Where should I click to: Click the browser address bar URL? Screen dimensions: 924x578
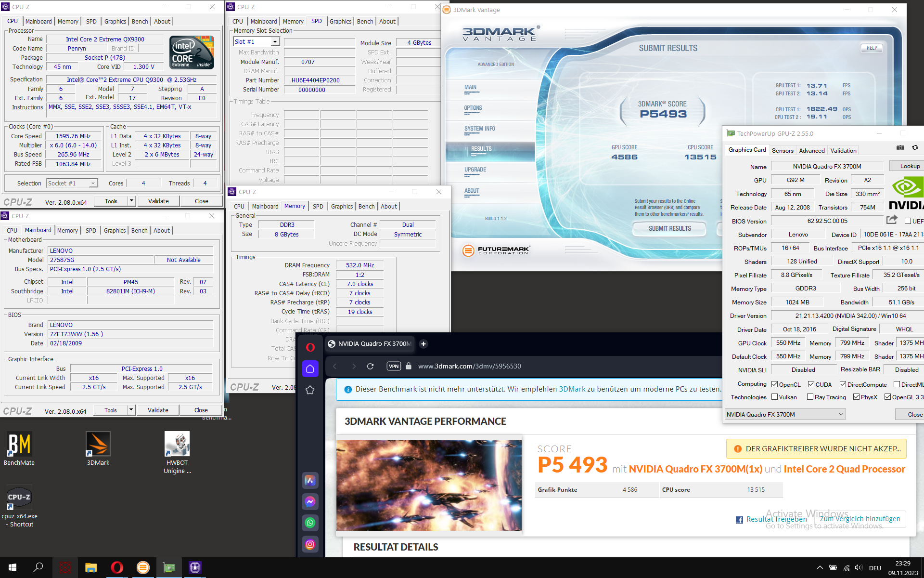[x=470, y=366]
